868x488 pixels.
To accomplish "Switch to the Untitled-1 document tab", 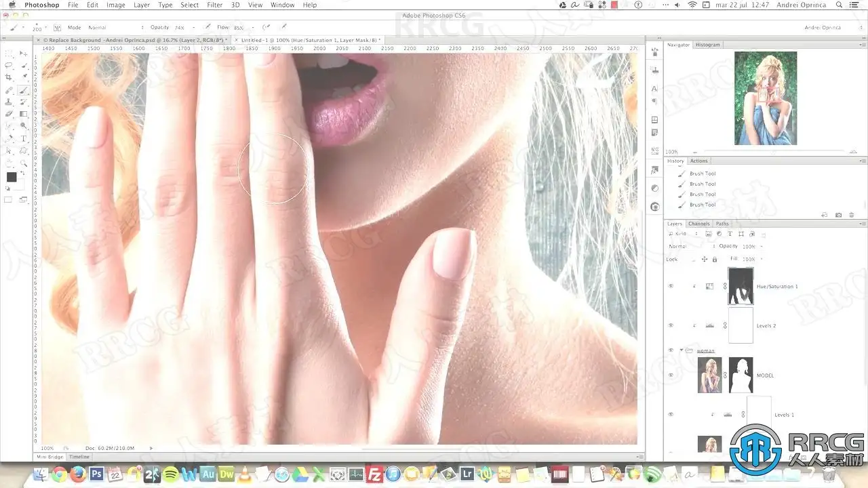I will (310, 41).
